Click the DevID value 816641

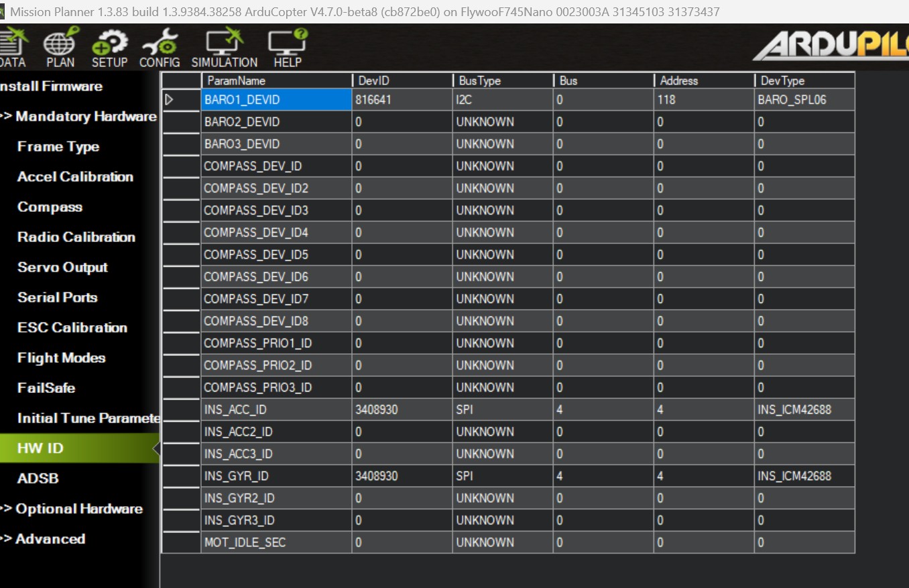pyautogui.click(x=402, y=100)
